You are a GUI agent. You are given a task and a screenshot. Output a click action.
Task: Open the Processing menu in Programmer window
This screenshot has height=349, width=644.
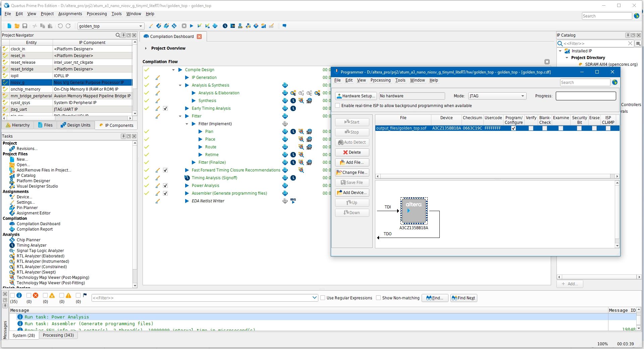[380, 80]
